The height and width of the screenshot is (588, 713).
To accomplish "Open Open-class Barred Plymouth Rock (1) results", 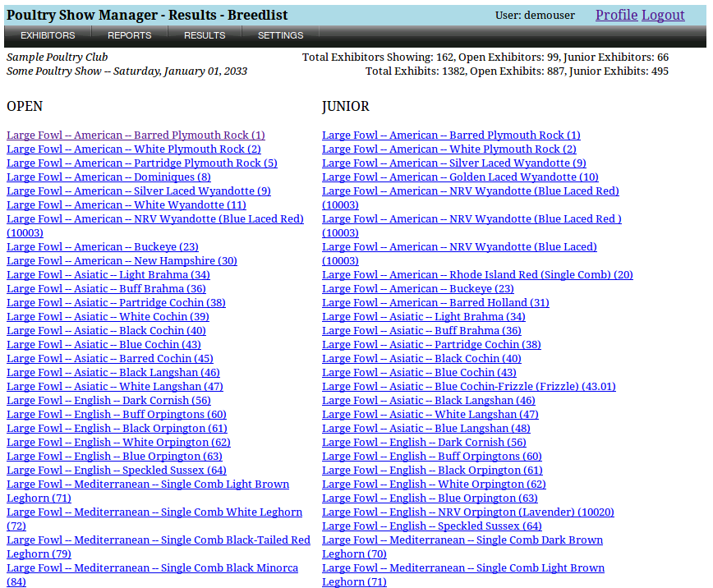I will tap(136, 136).
